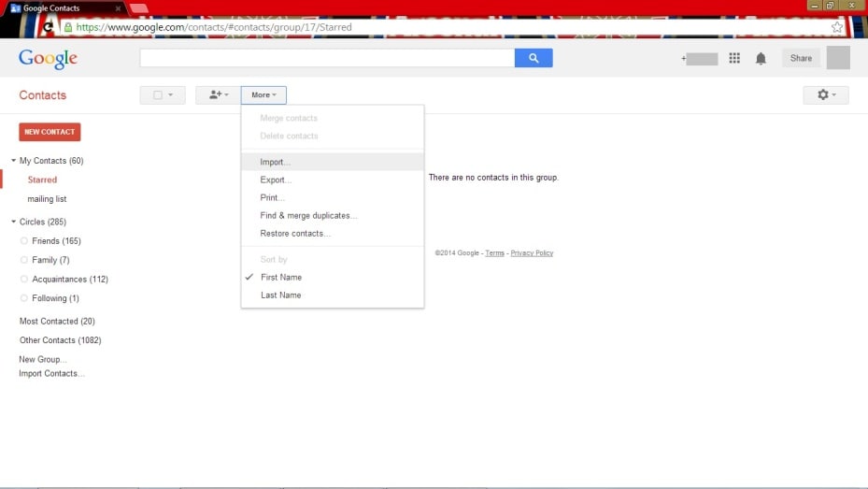Open the select-all dropdown arrow
The height and width of the screenshot is (489, 868).
pos(170,94)
